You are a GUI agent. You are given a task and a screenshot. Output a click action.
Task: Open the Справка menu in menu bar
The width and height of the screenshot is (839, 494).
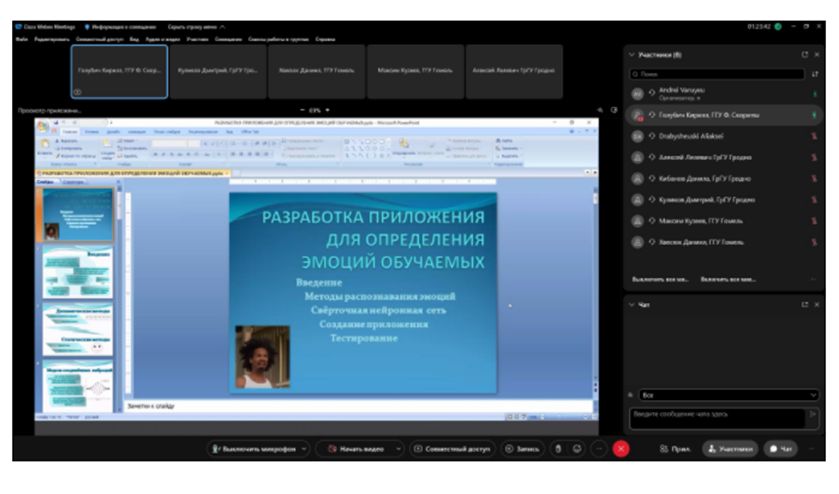(x=325, y=39)
